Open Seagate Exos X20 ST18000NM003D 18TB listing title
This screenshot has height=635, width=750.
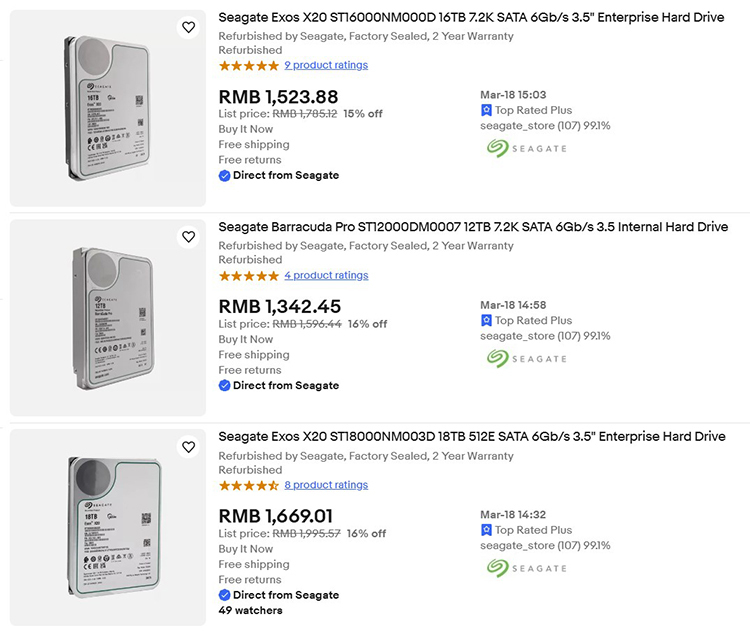tap(471, 437)
